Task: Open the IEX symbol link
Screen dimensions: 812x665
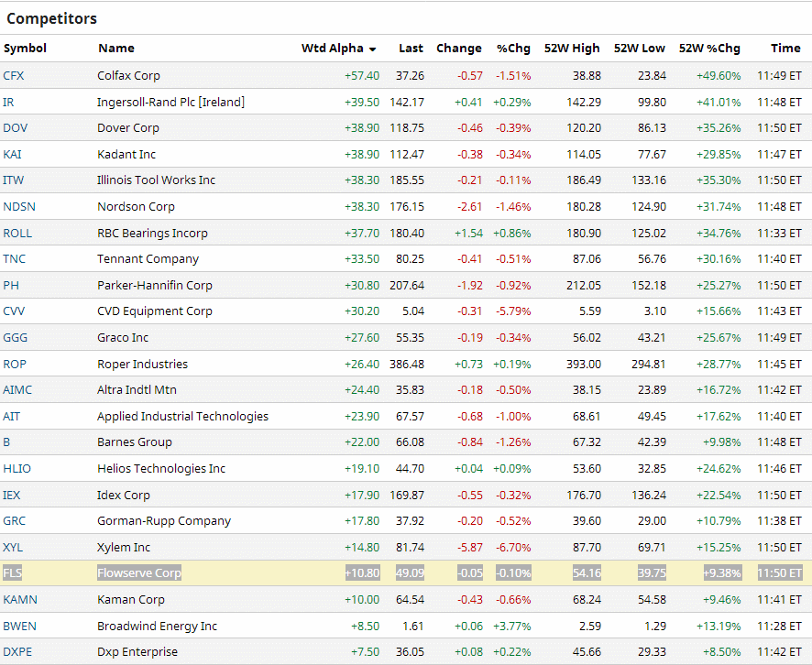Action: pyautogui.click(x=11, y=495)
